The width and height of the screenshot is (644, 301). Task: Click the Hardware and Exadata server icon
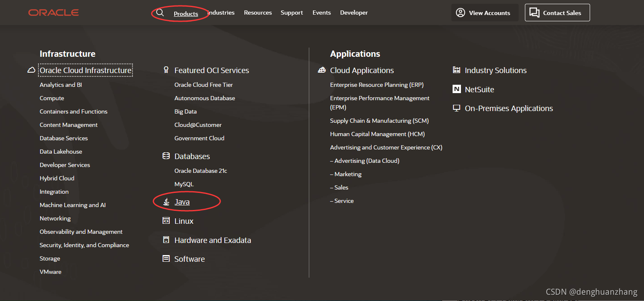coord(166,240)
